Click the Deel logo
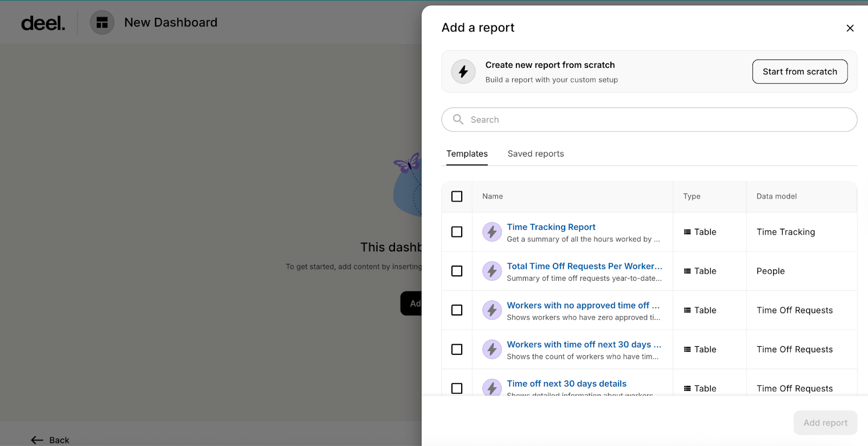 point(43,23)
